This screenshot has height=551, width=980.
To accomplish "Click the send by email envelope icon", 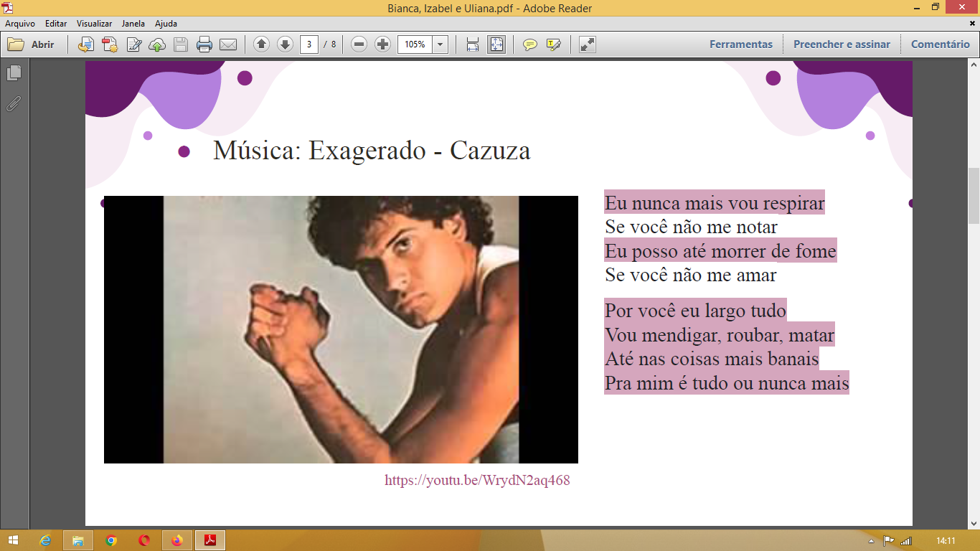I will point(228,44).
